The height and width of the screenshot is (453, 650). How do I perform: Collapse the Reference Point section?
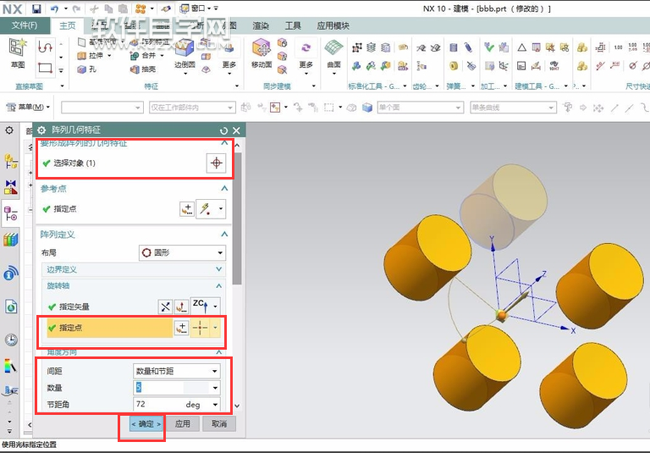[x=224, y=188]
